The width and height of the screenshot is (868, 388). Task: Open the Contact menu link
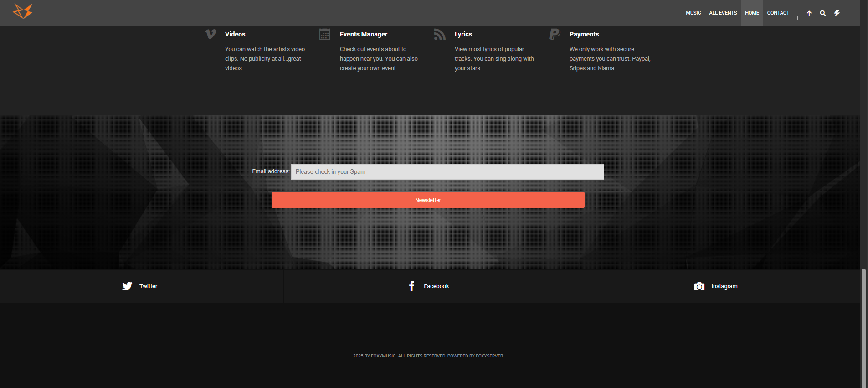(778, 13)
